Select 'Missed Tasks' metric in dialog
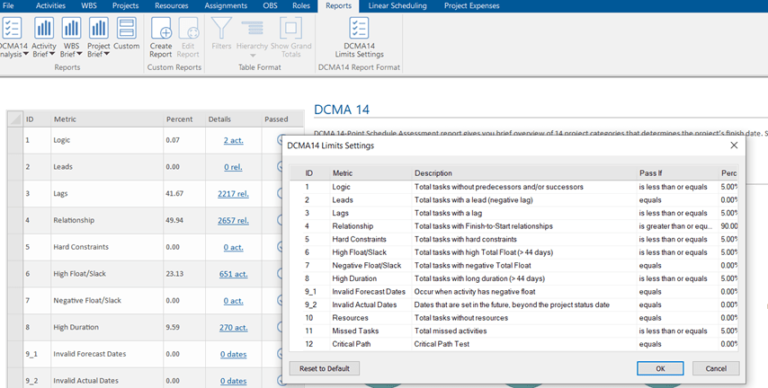 [x=355, y=331]
